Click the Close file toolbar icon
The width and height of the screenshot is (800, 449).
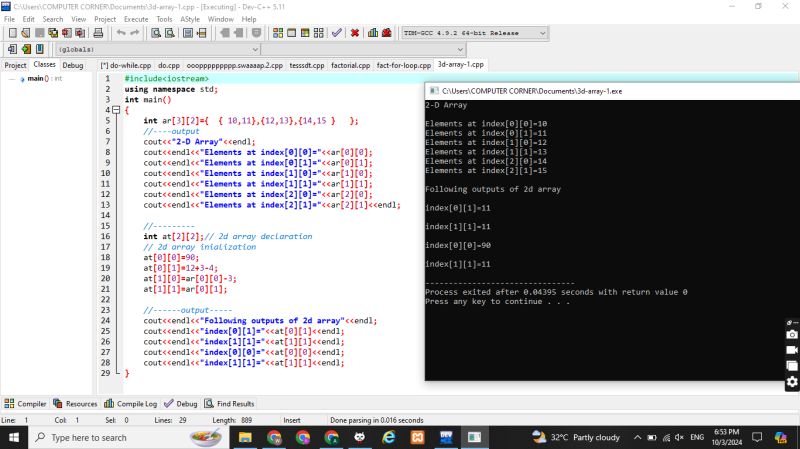coord(66,33)
